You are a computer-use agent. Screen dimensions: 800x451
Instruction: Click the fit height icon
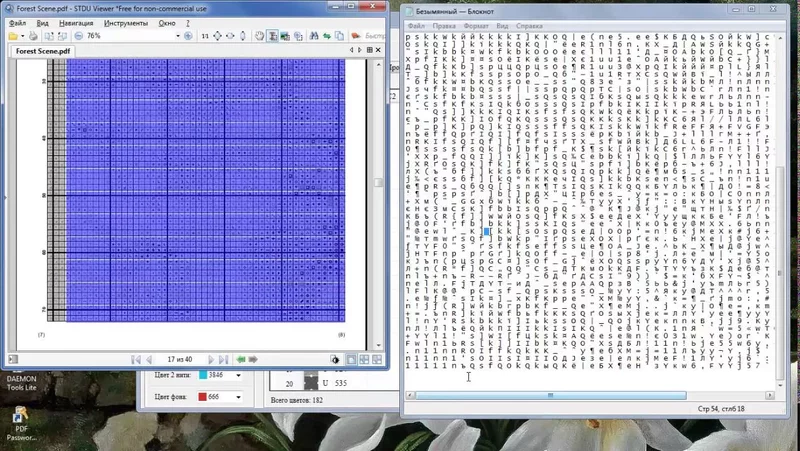tap(243, 36)
